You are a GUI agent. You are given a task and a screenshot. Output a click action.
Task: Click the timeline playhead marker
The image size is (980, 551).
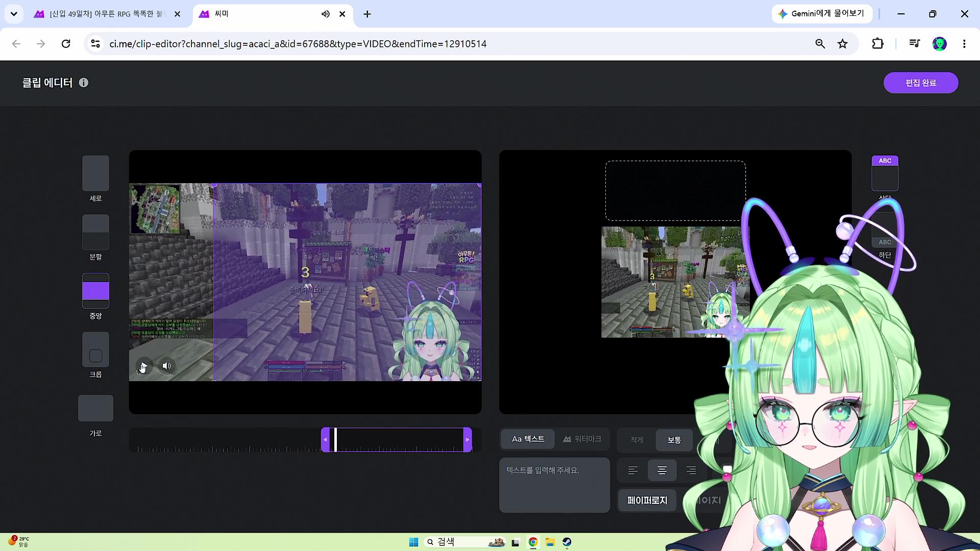[x=335, y=440]
